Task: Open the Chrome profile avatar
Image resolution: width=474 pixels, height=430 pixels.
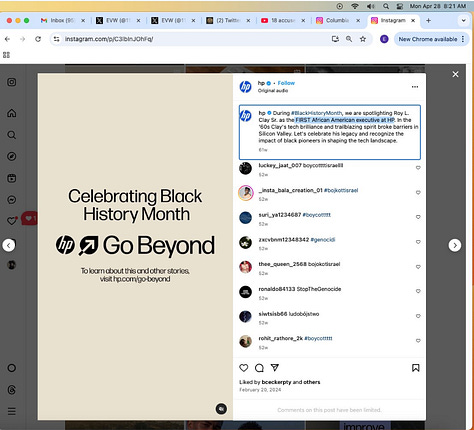Action: [x=384, y=39]
